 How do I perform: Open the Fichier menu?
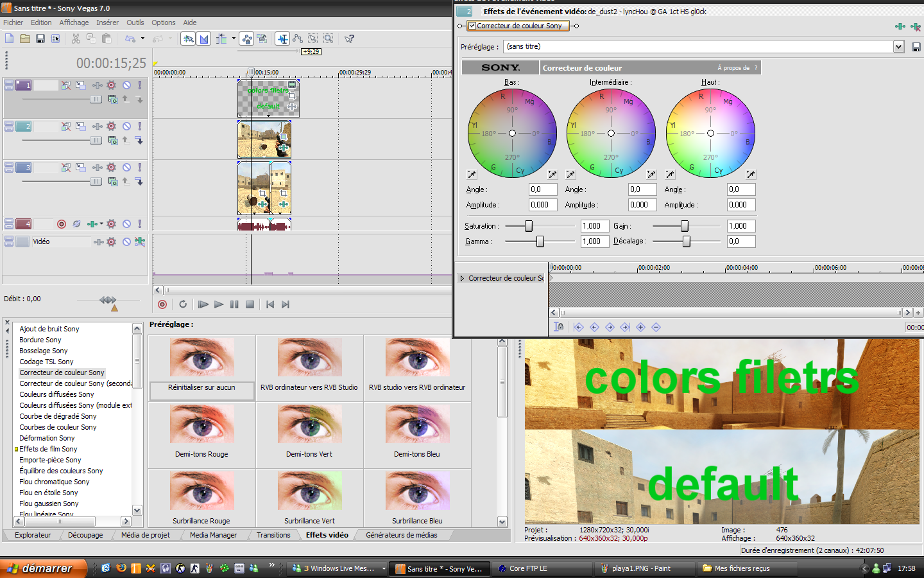click(13, 22)
